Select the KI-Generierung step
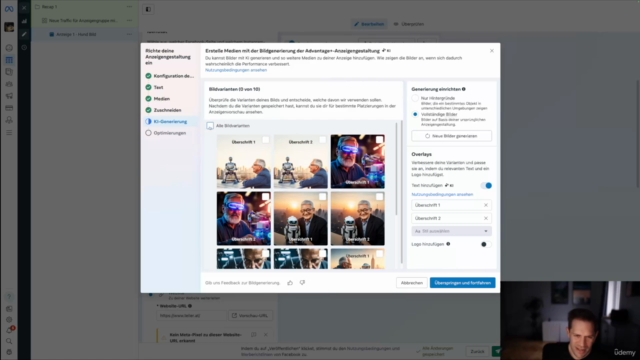 pos(166,122)
